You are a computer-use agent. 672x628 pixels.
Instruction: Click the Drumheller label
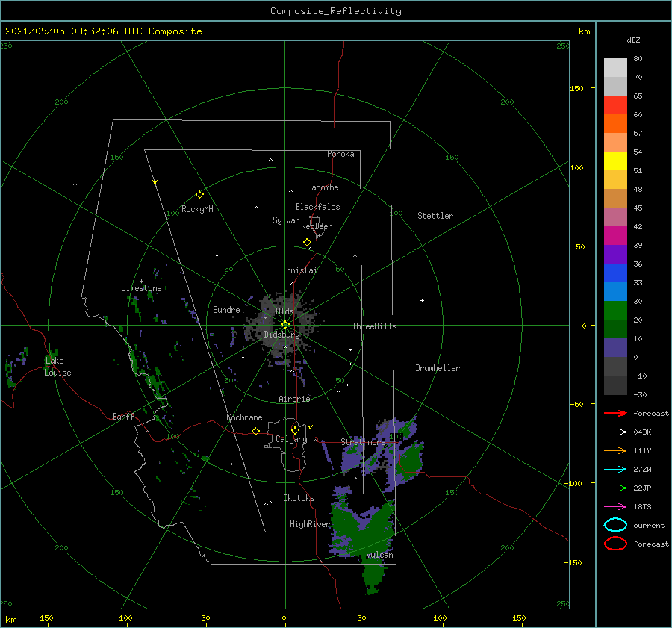(x=438, y=368)
